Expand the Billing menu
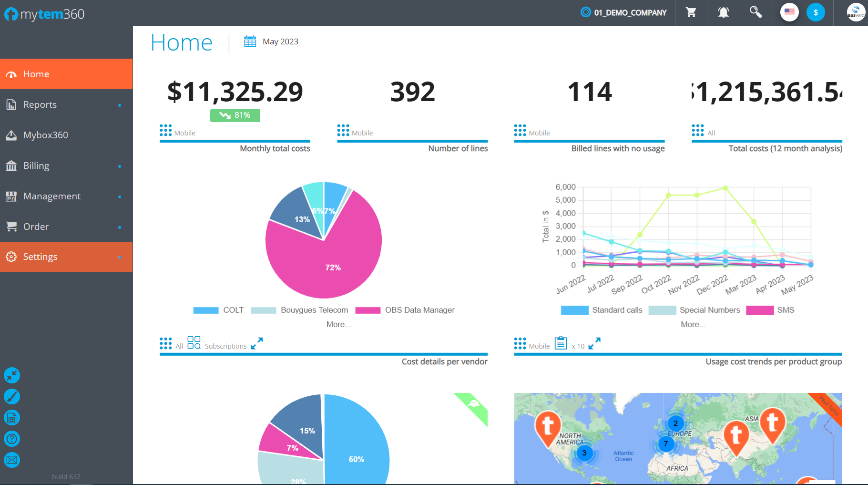Viewport: 868px width, 485px height. pyautogui.click(x=66, y=165)
